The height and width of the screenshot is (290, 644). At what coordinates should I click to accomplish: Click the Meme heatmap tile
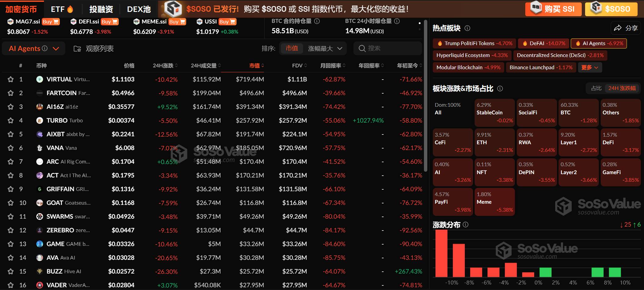tap(494, 202)
